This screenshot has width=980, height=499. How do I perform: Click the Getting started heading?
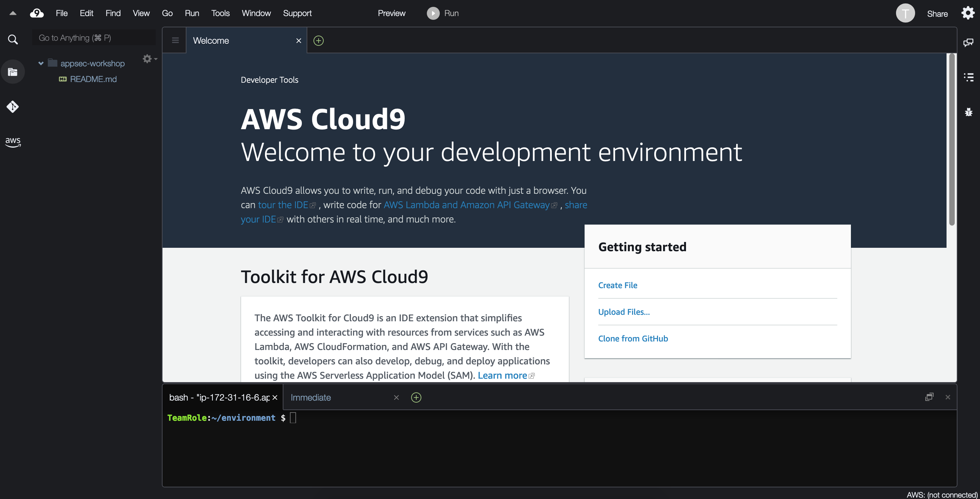point(642,247)
